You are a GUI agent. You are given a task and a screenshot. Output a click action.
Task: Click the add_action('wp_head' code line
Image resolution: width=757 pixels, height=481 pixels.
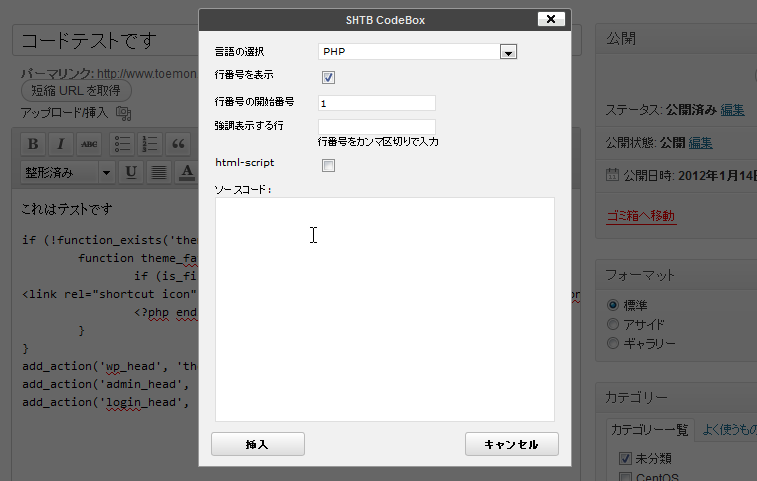[110, 367]
